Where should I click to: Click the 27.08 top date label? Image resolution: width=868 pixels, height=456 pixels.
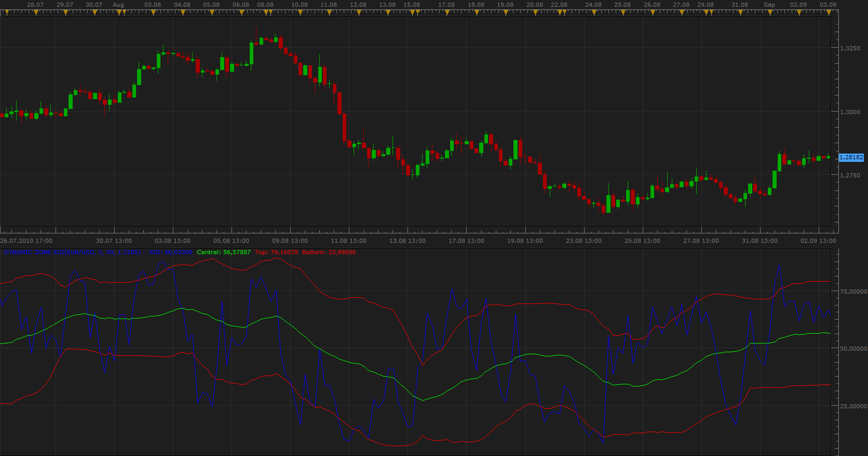tap(681, 5)
